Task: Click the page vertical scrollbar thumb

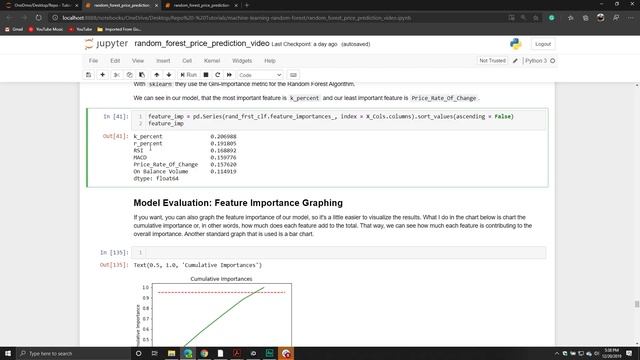Action: click(x=636, y=304)
